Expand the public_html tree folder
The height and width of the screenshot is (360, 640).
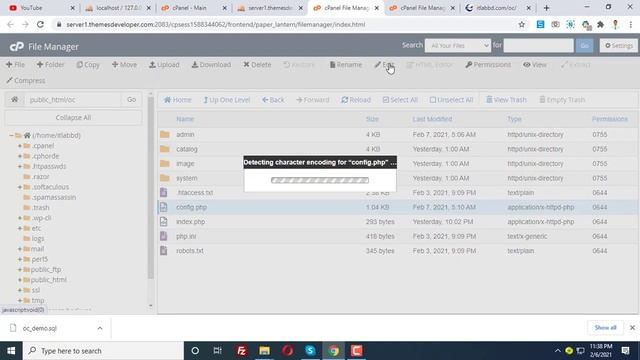pyautogui.click(x=20, y=280)
